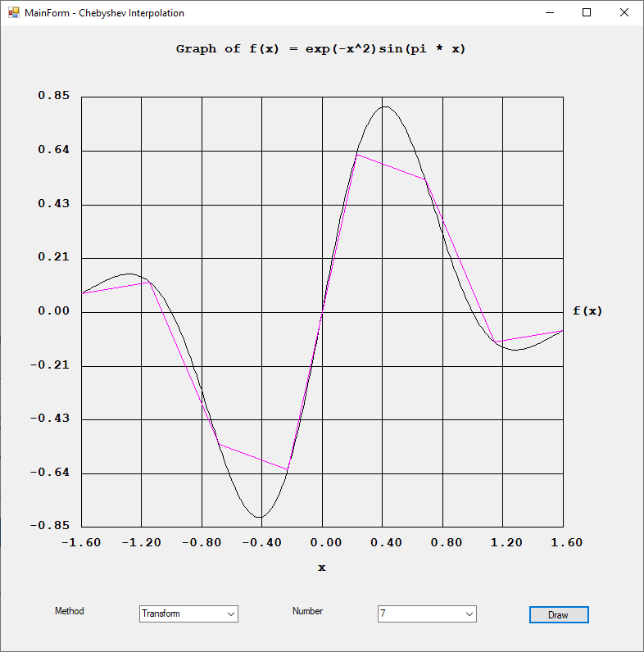
Task: Maximize the MainForm window
Action: coord(587,12)
